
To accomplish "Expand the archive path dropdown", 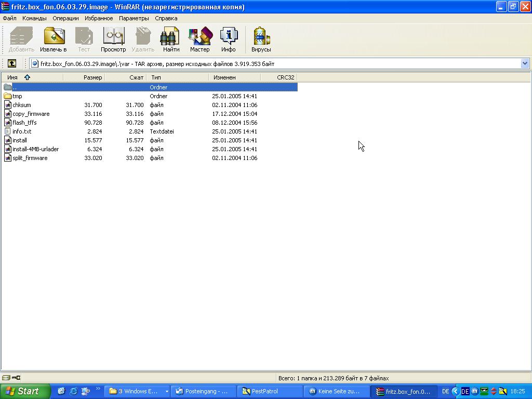I will click(x=525, y=63).
